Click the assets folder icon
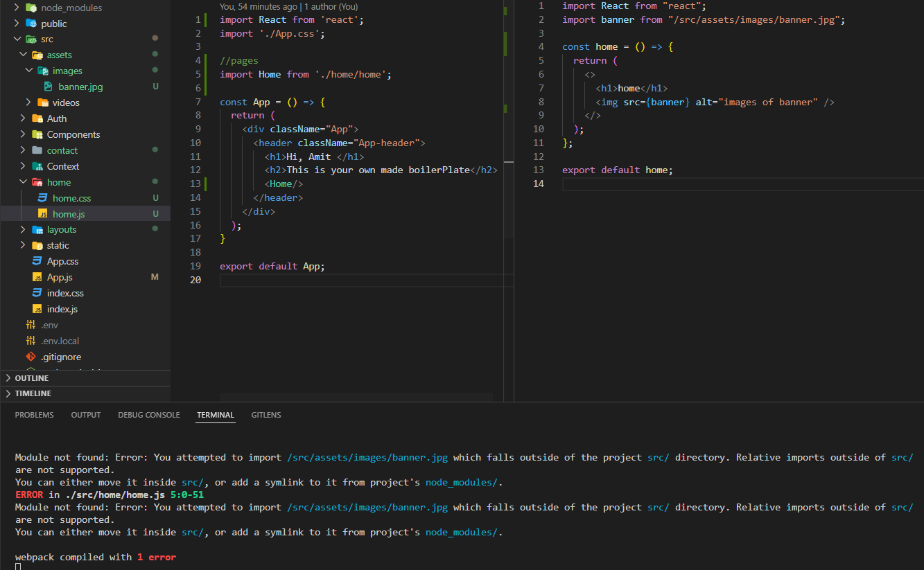 click(x=37, y=55)
